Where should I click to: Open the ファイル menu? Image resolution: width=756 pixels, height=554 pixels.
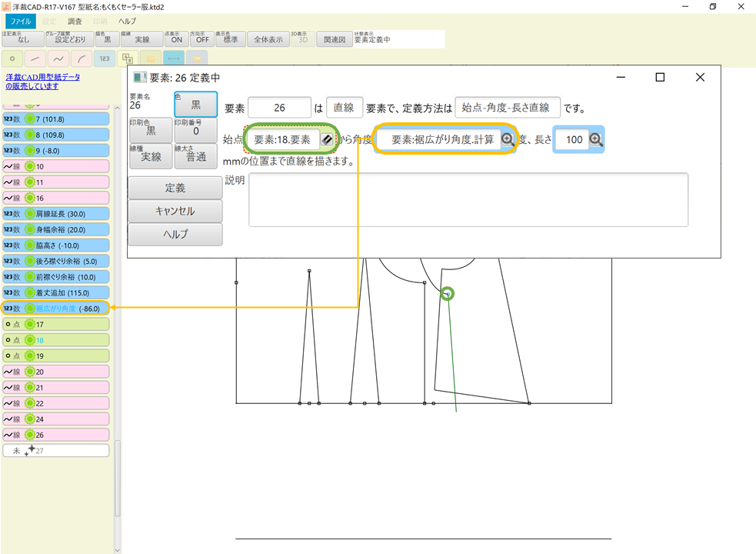[x=22, y=21]
